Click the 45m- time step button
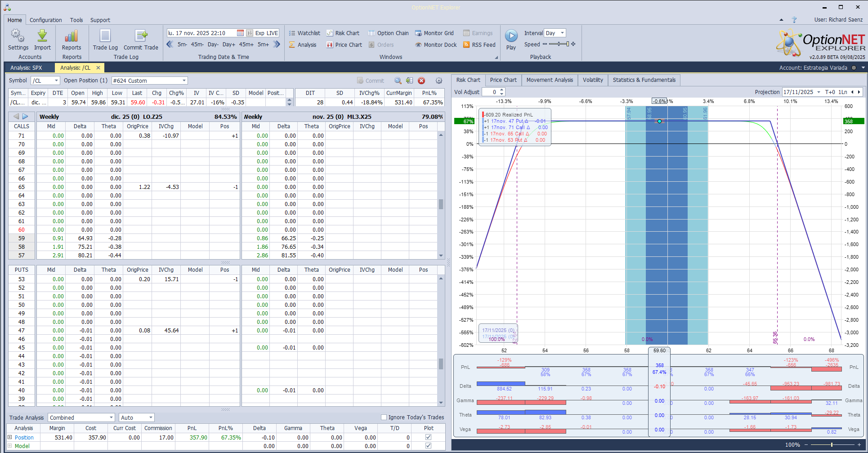 [x=197, y=45]
